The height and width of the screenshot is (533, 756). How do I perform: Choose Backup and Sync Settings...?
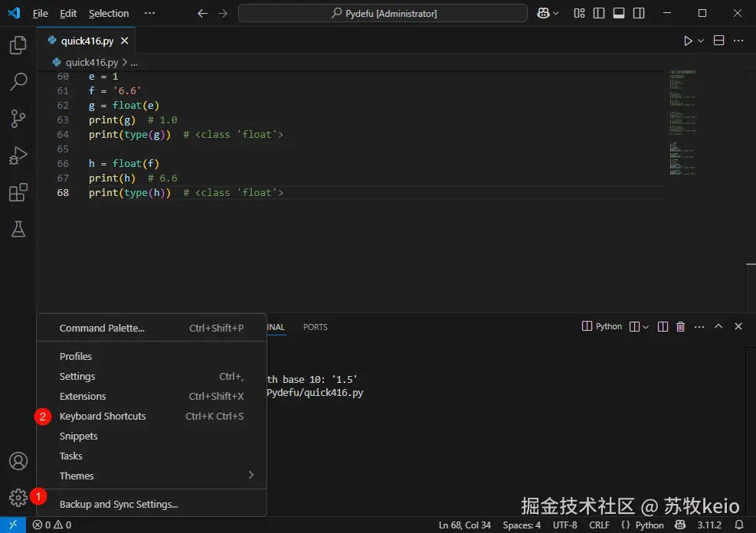pyautogui.click(x=152, y=504)
